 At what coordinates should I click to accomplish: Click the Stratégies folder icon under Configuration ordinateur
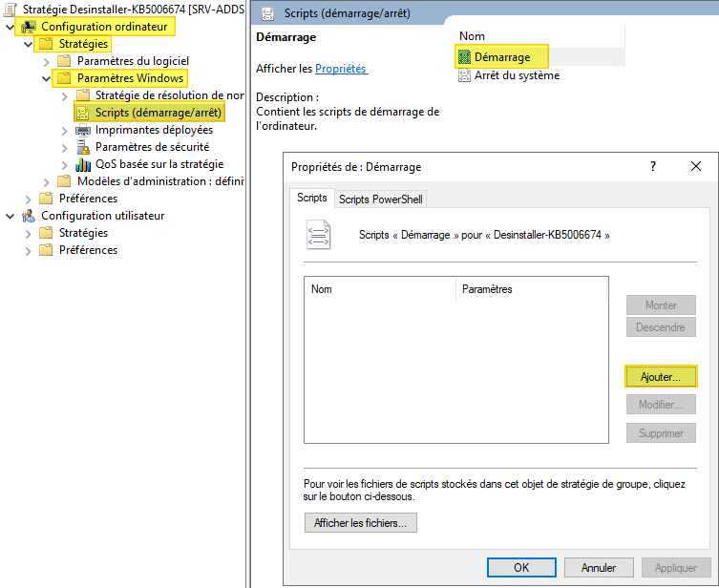pos(46,44)
